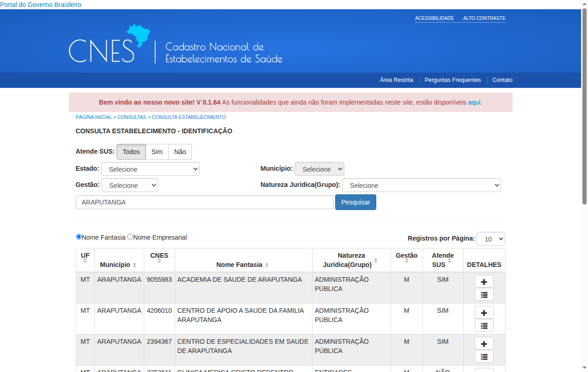
Task: Click the search field containing ARAPUTANGA
Action: [x=205, y=202]
